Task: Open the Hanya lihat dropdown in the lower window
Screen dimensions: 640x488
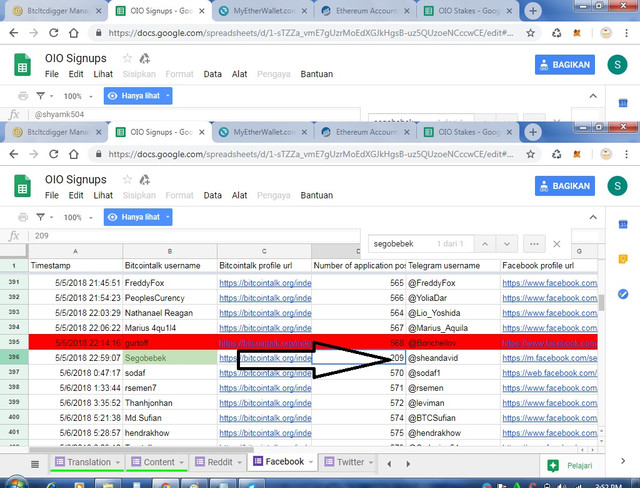Action: (138, 217)
